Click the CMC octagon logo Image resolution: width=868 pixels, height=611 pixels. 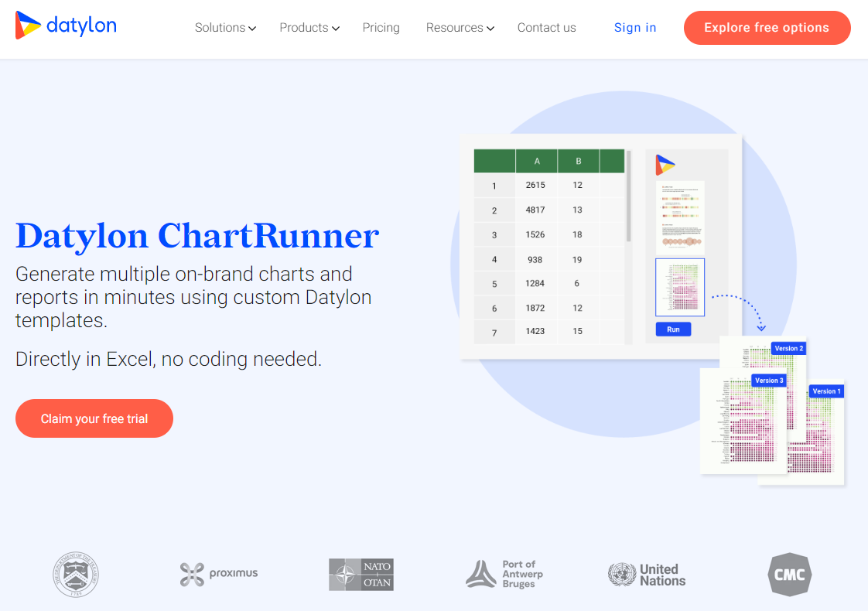[789, 575]
